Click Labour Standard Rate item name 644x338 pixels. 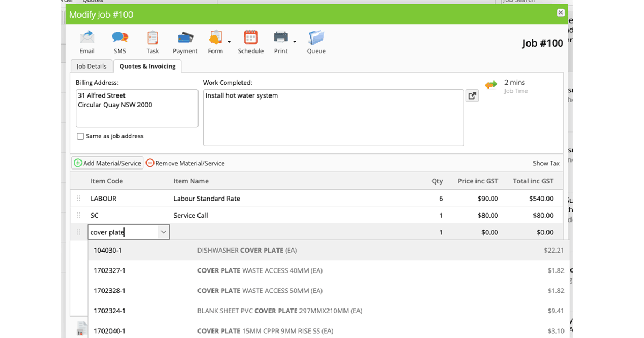click(x=207, y=199)
